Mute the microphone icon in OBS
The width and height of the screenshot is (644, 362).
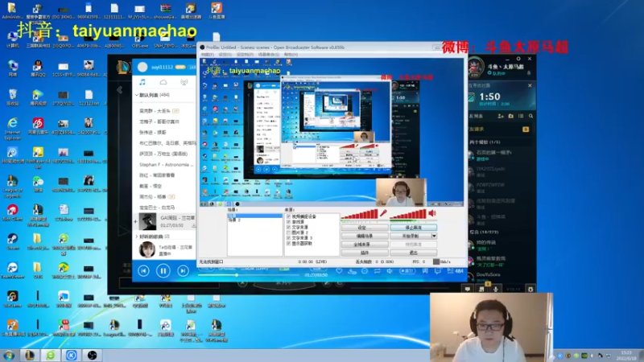coord(383,213)
